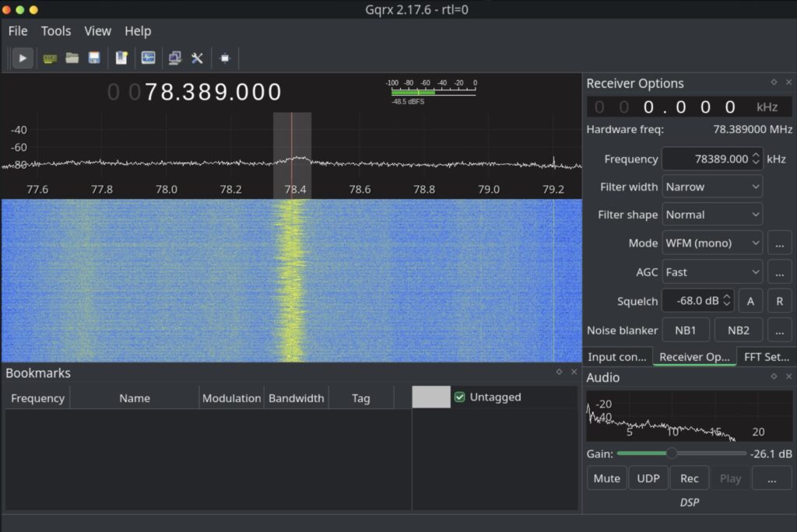Mute the audio output
The width and height of the screenshot is (797, 532).
click(607, 478)
